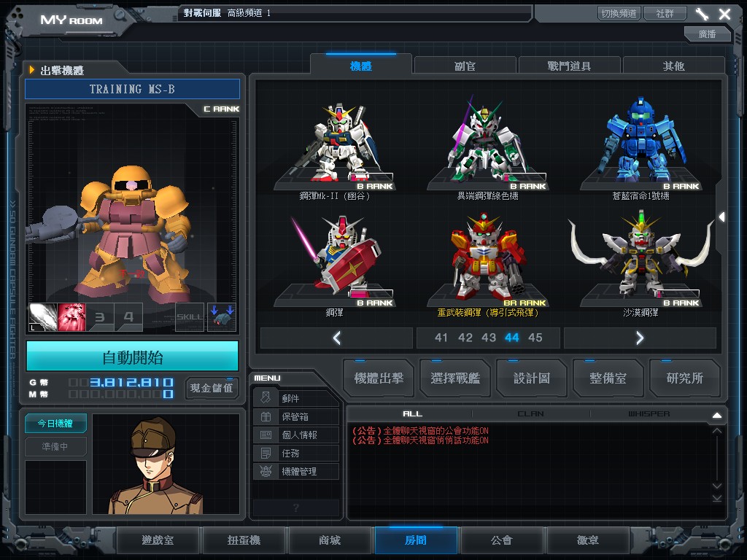Select the 蒼藍宿命1號機 unit
Screen dimensions: 747x560
click(640, 147)
